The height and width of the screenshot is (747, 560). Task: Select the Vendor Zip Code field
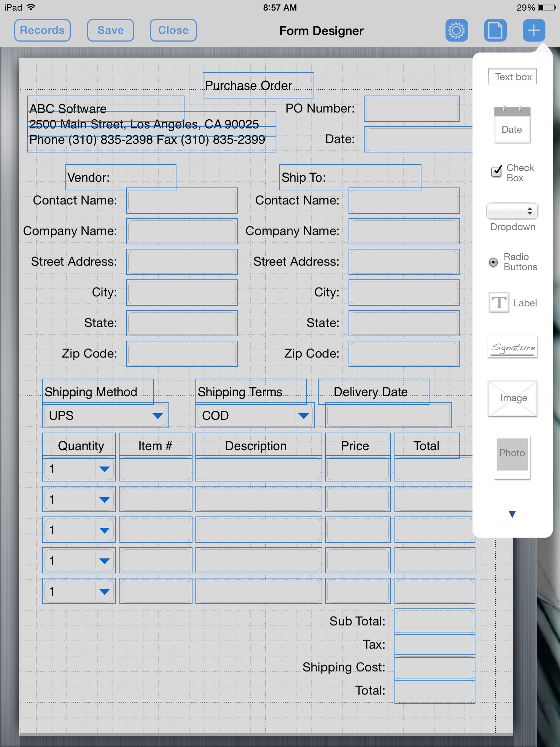(x=182, y=354)
